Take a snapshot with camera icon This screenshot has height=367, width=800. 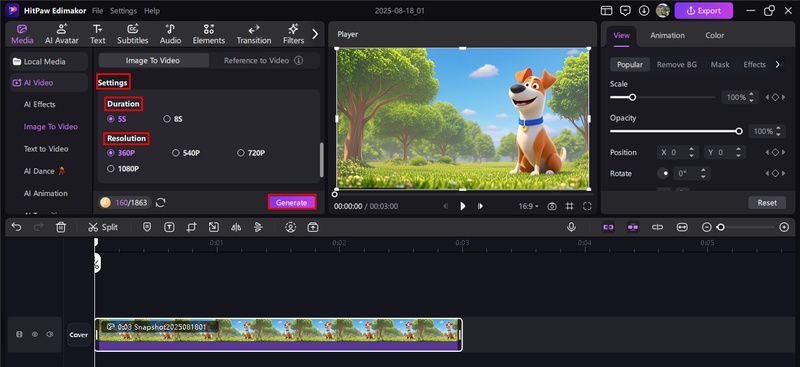(552, 206)
